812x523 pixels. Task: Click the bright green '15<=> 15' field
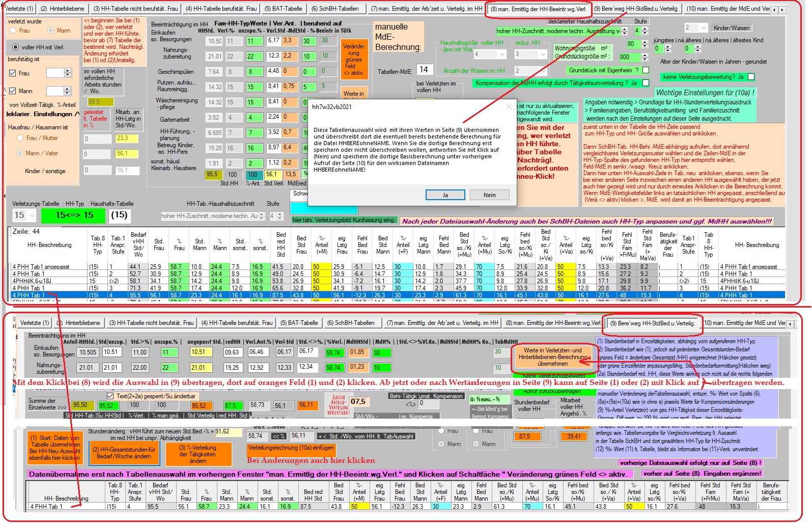point(74,215)
